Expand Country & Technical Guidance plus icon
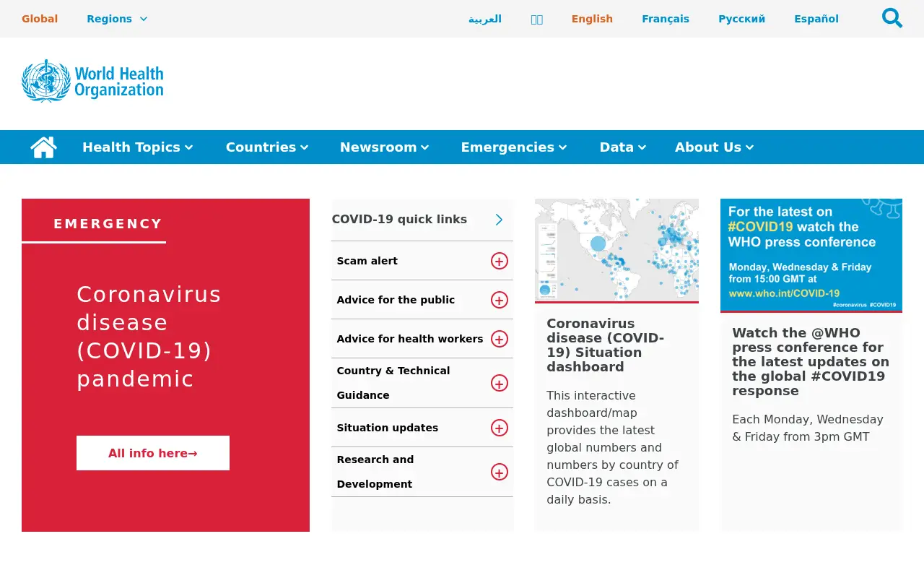This screenshot has width=924, height=578. (x=500, y=383)
